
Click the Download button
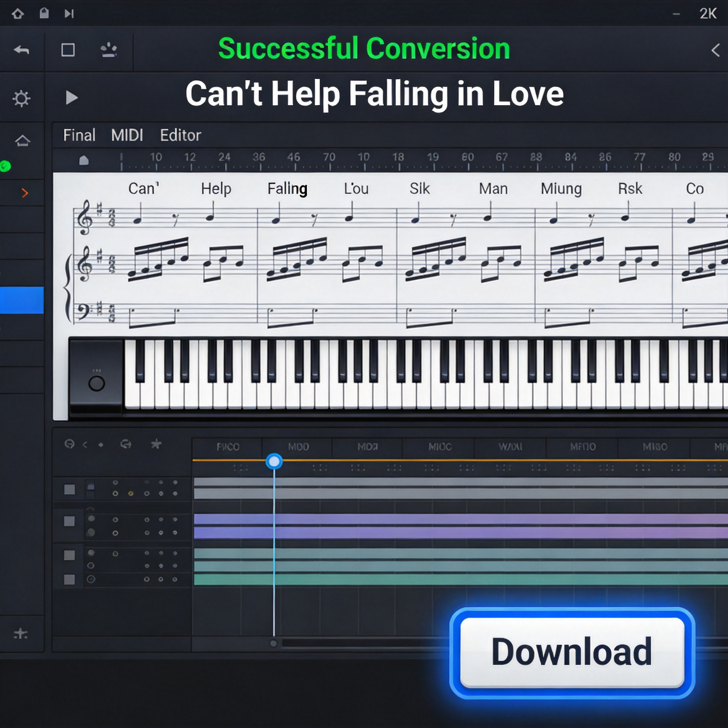[572, 653]
